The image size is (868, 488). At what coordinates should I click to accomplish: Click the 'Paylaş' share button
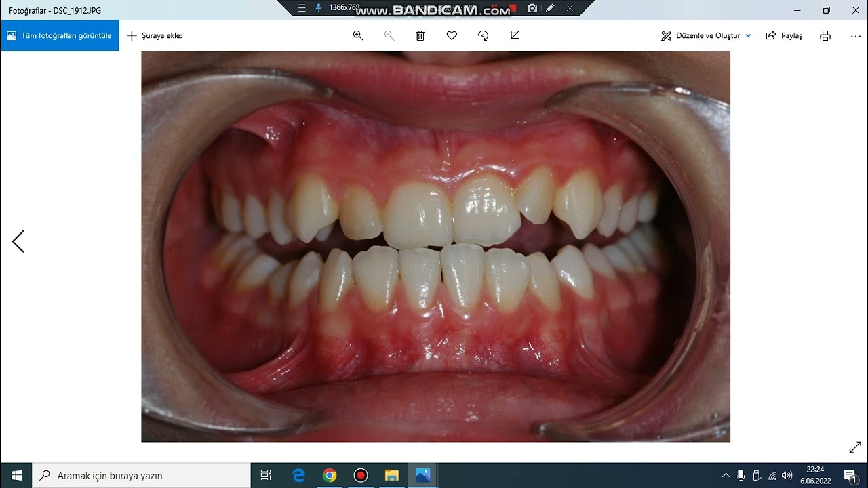click(784, 36)
